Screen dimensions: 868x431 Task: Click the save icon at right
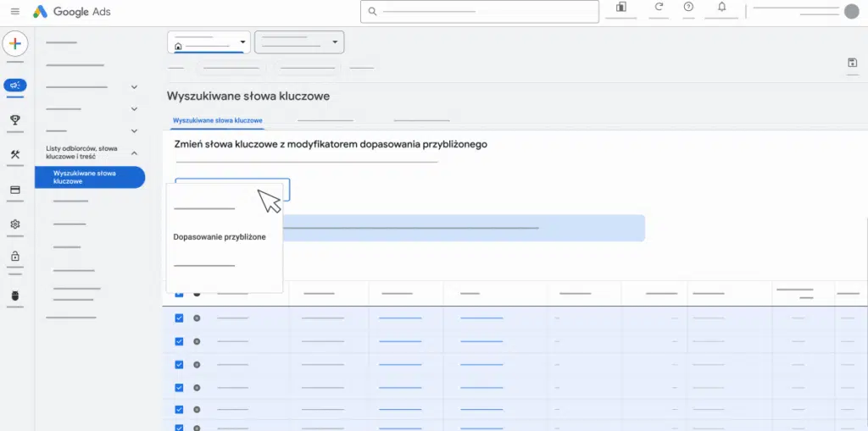click(852, 63)
